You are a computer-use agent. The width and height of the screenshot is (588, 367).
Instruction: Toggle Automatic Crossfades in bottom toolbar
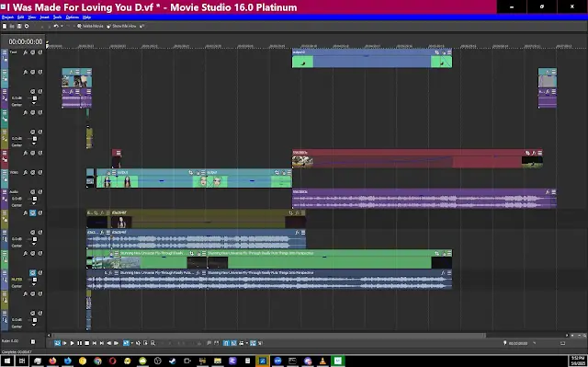click(233, 343)
